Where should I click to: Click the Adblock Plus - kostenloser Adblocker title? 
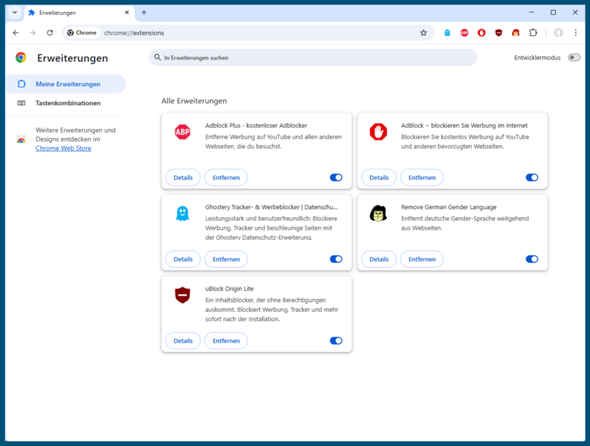[x=256, y=125]
